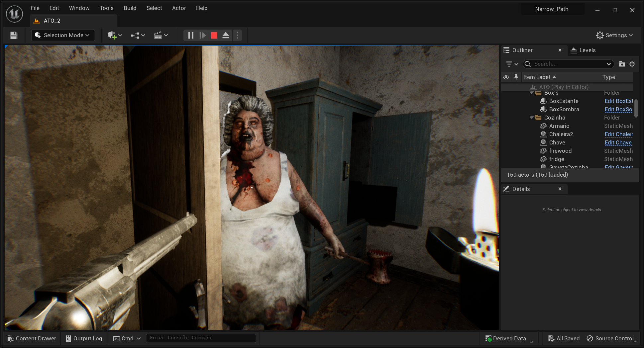The height and width of the screenshot is (348, 644).
Task: Advance a single frame
Action: tap(202, 35)
